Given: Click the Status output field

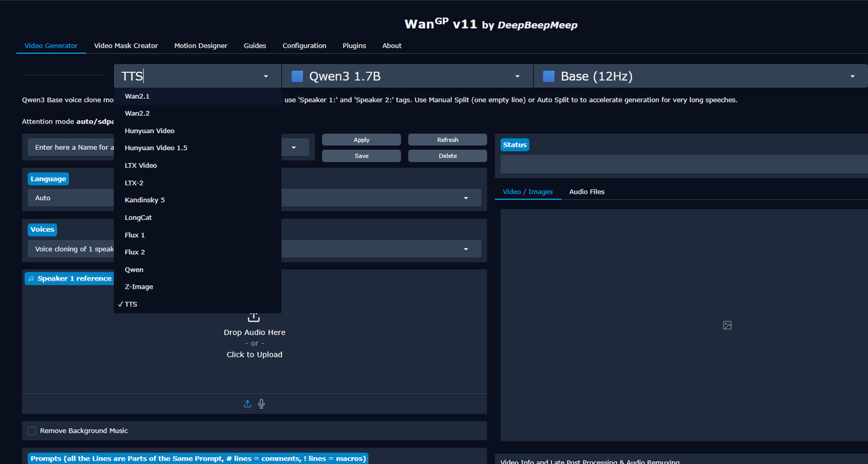Looking at the screenshot, I should (x=684, y=164).
